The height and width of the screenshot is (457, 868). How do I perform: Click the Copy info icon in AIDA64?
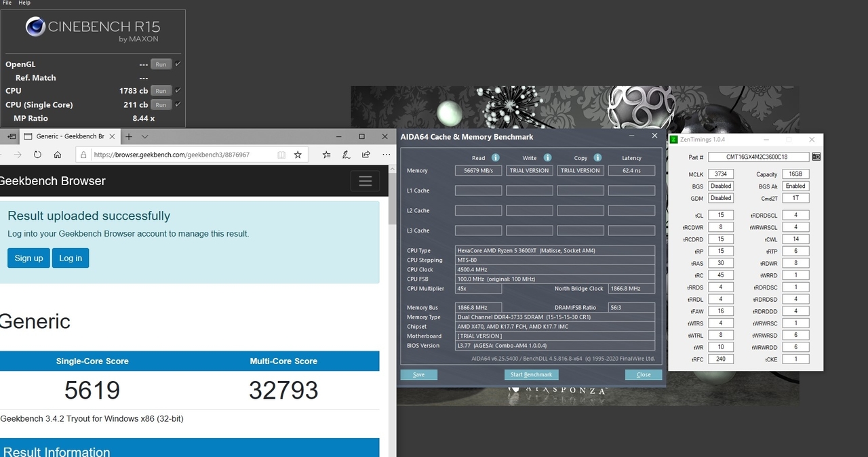tap(597, 158)
